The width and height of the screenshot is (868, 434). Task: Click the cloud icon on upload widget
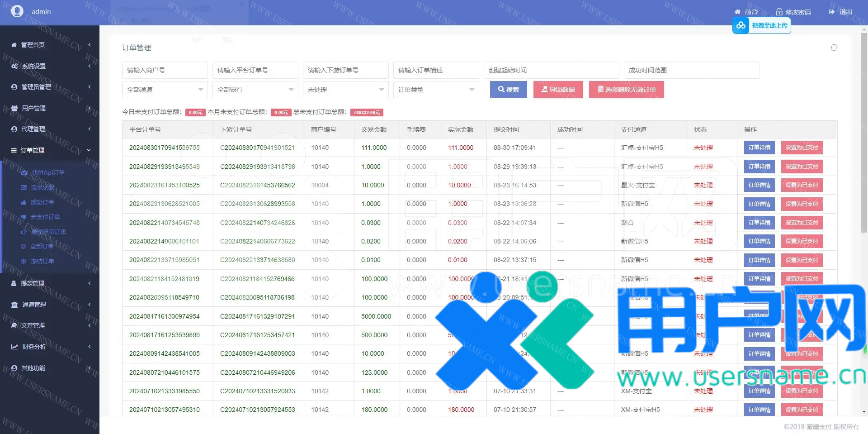pyautogui.click(x=741, y=25)
